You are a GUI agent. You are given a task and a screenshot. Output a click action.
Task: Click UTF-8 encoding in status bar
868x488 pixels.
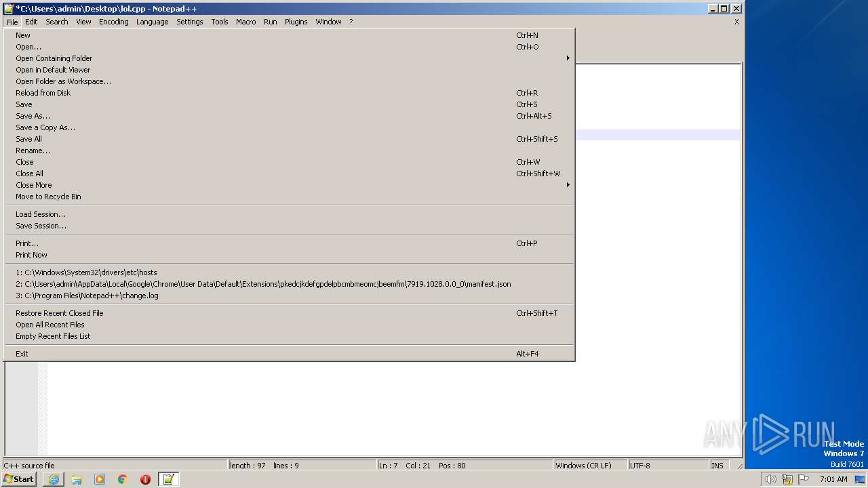coord(668,466)
